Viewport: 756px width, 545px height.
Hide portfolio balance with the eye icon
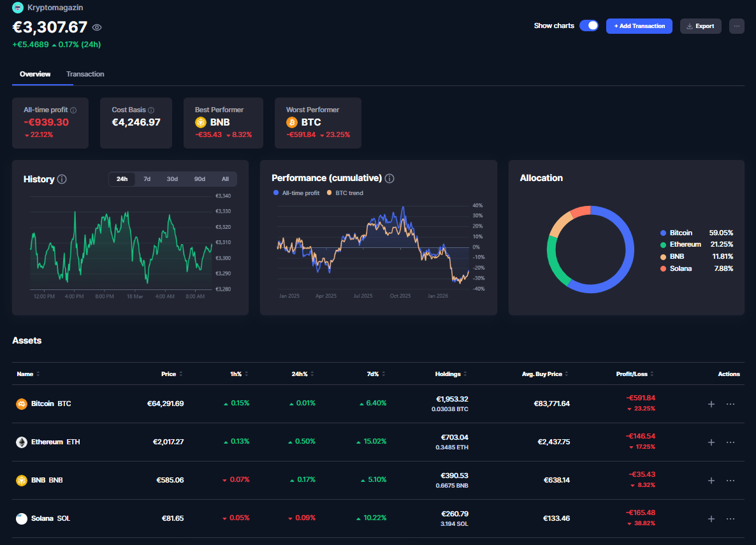pyautogui.click(x=97, y=27)
